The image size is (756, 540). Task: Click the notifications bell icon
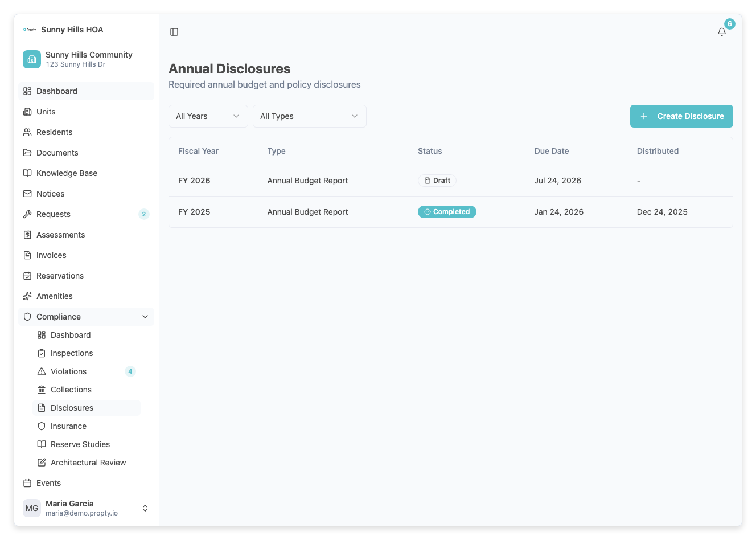[x=721, y=32]
